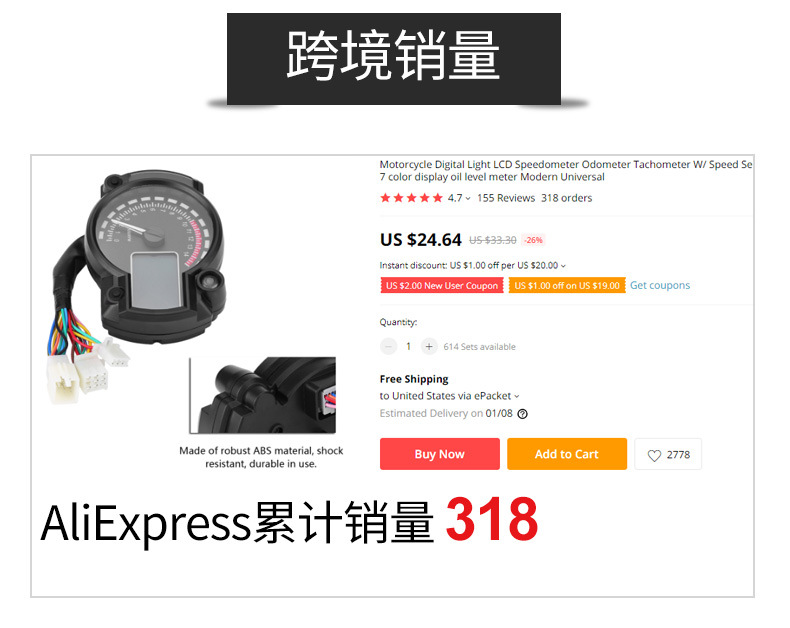Viewport: 790px width, 628px height.
Task: Click the connector close-up thumbnail image
Action: point(262,395)
